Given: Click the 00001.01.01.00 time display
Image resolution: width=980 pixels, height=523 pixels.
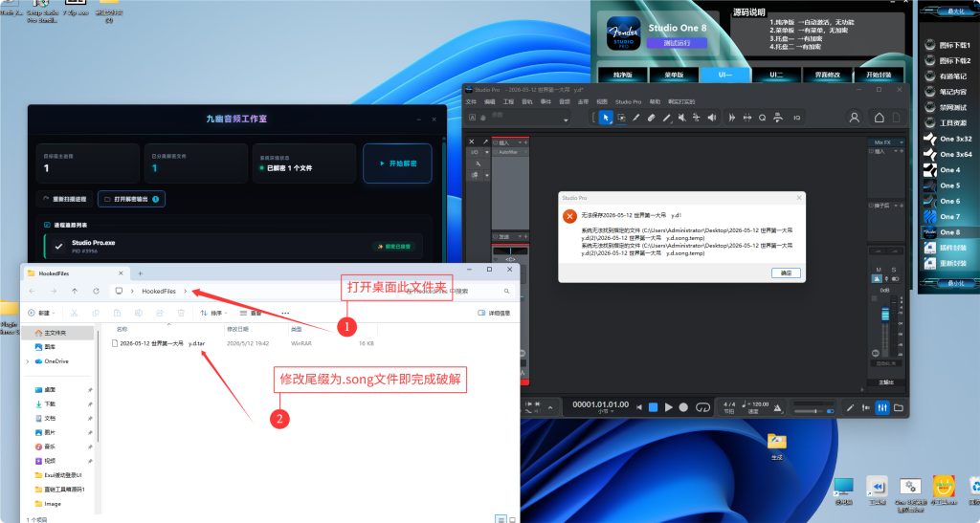Looking at the screenshot, I should 601,404.
